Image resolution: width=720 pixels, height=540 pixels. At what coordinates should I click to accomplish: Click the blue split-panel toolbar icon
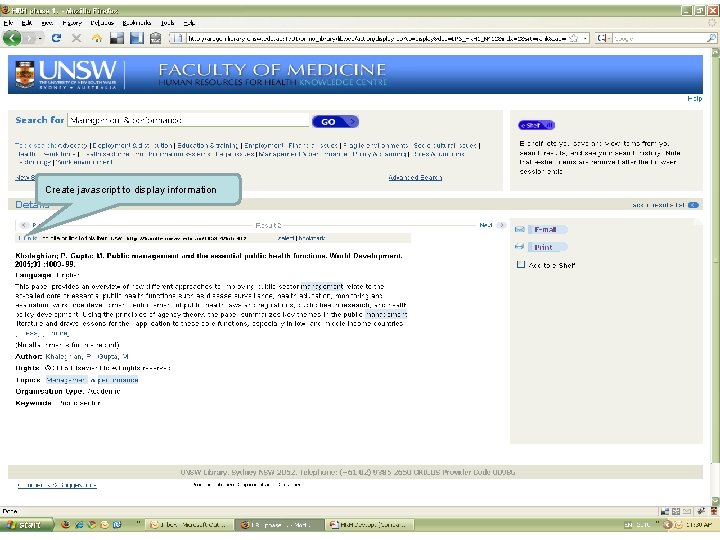[x=137, y=38]
